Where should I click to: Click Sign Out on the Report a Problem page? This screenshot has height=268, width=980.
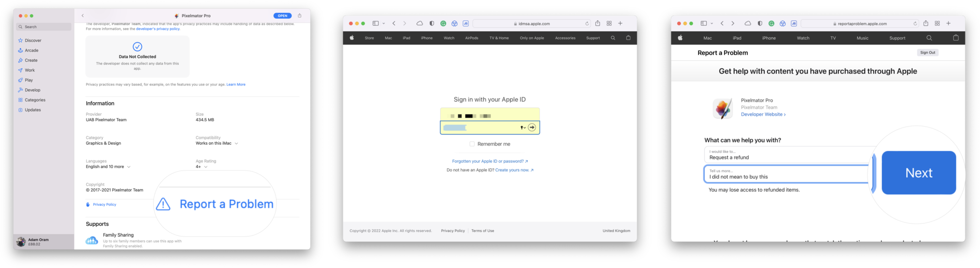click(x=928, y=53)
